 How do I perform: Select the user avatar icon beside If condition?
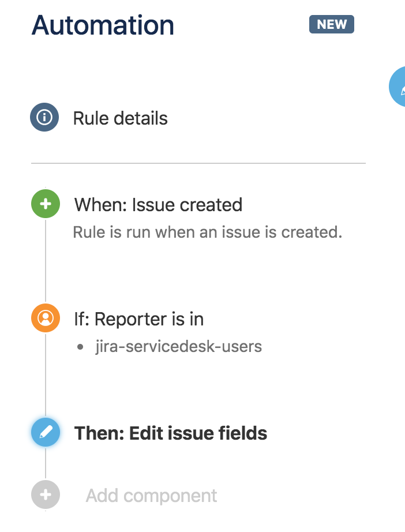[44, 319]
